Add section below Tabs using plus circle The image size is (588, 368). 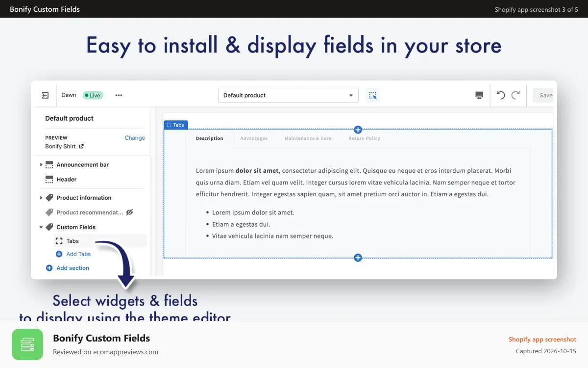(x=358, y=258)
